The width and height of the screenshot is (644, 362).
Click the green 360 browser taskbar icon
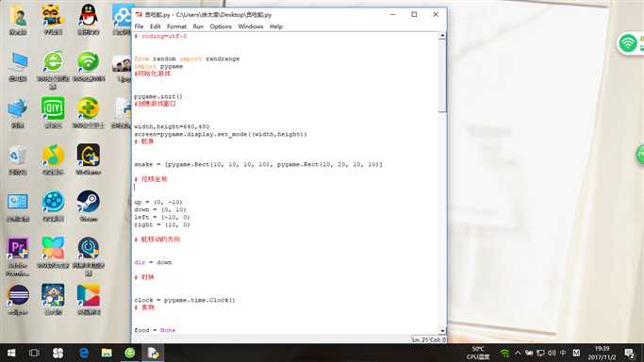tap(130, 353)
